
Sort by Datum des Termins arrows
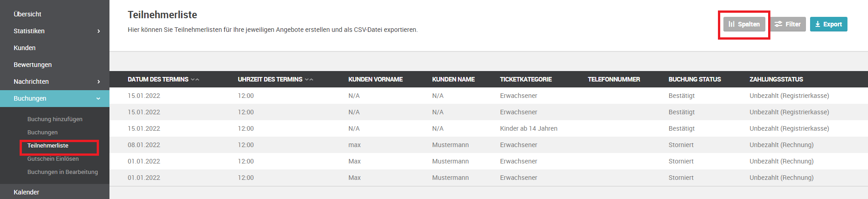coord(195,80)
